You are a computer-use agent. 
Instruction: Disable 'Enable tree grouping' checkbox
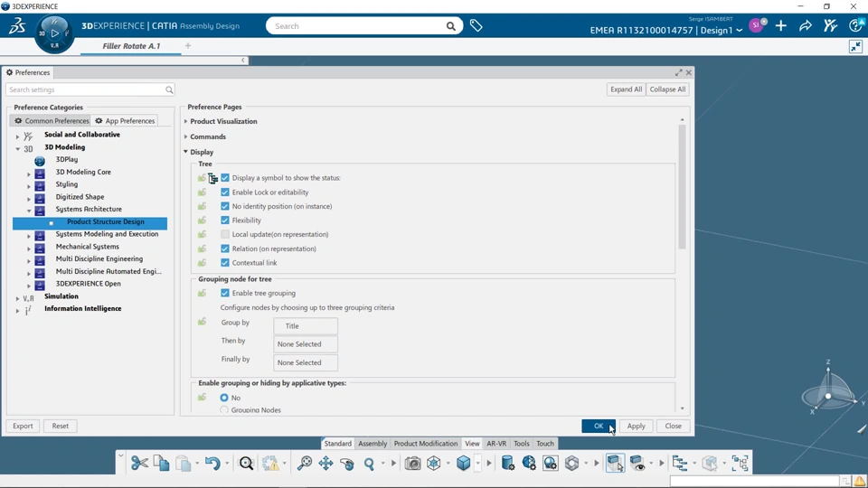click(225, 293)
